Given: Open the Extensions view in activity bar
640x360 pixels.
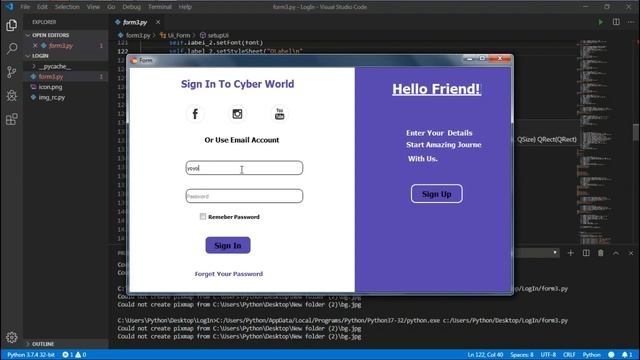Looking at the screenshot, I should point(11,119).
